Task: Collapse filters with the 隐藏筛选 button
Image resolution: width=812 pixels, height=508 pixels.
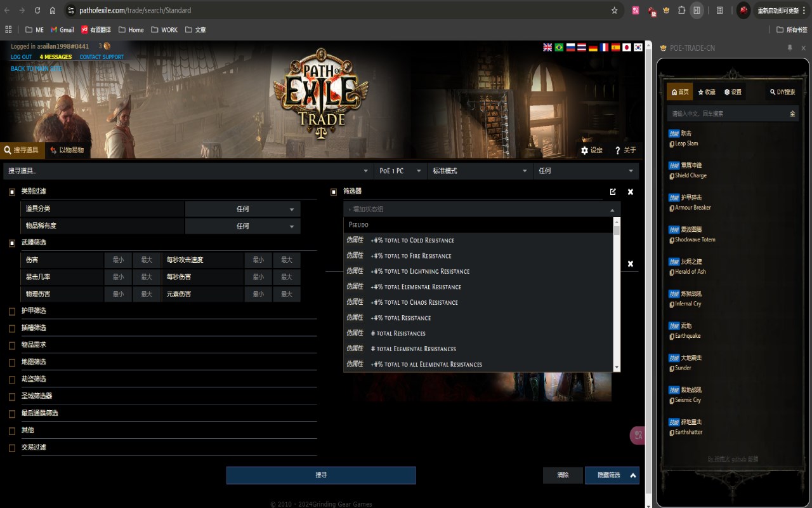Action: coord(612,475)
